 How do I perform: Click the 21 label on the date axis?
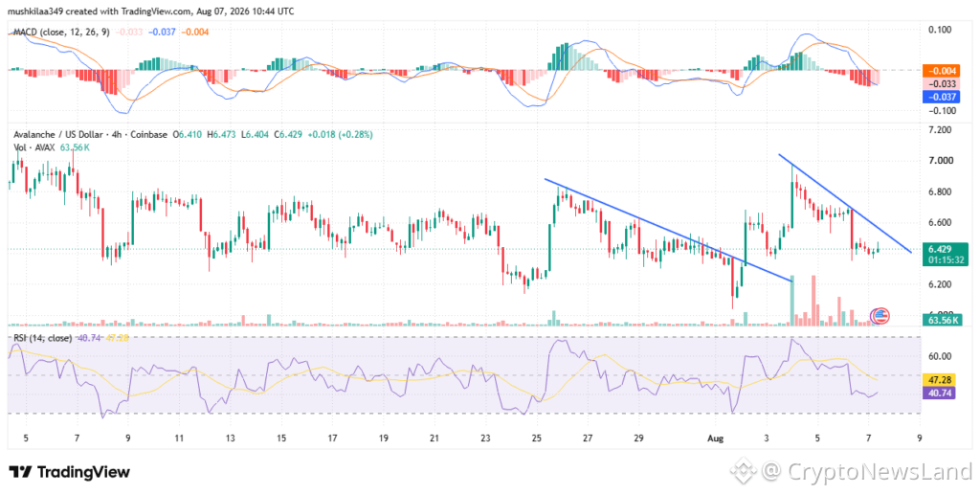[x=435, y=439]
